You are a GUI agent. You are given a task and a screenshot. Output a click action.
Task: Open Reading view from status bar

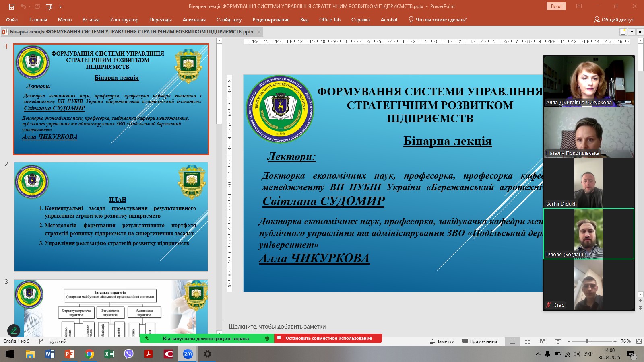[543, 341]
